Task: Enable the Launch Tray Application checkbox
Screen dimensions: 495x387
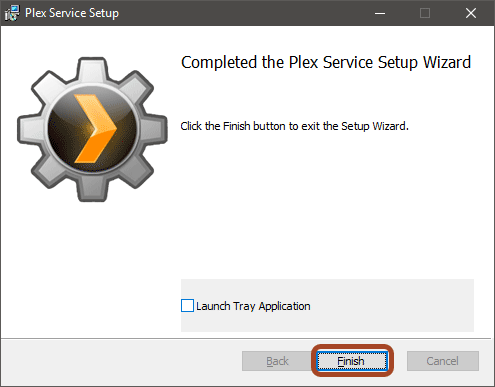Action: tap(187, 306)
